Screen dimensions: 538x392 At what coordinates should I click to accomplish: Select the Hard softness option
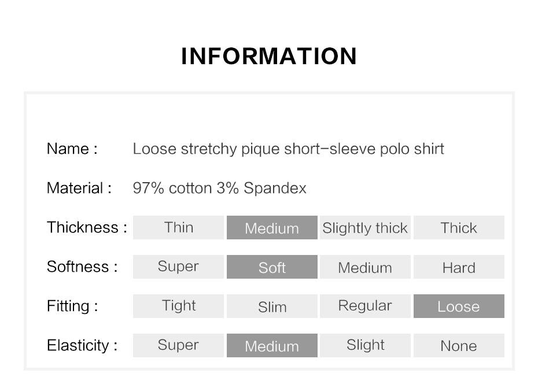(459, 267)
